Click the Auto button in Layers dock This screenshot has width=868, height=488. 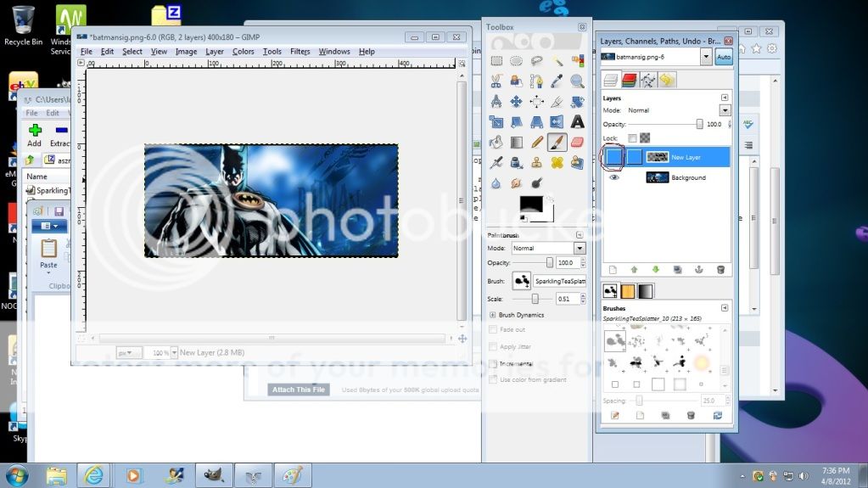point(724,57)
